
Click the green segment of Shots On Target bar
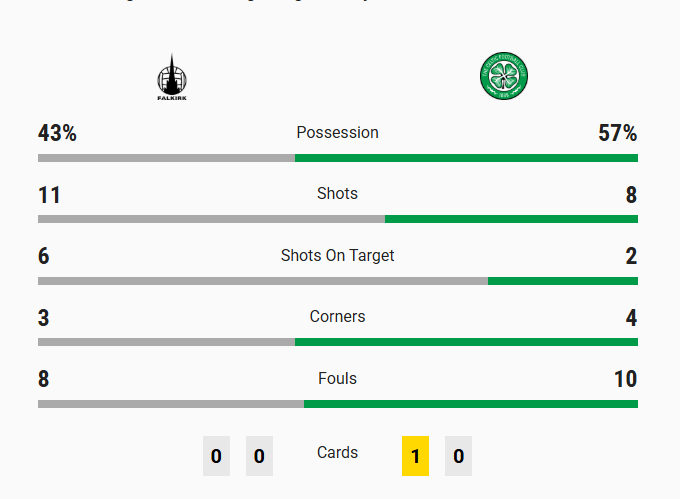point(562,281)
